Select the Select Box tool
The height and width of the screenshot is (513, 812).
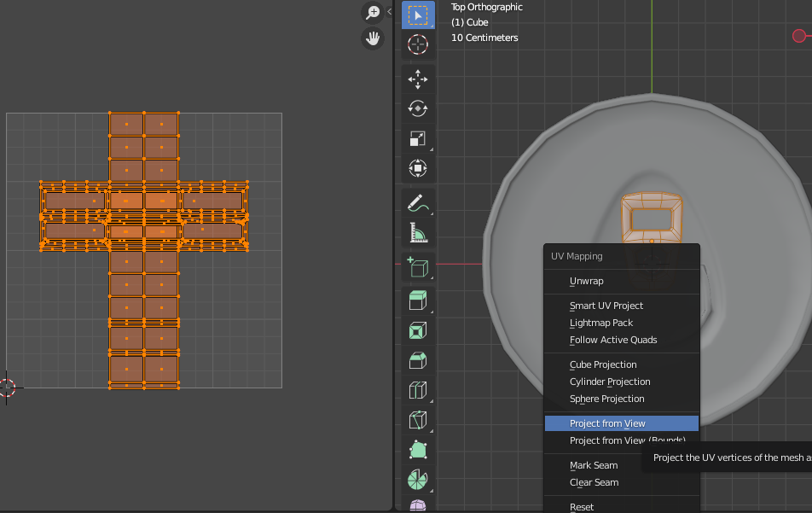point(418,15)
